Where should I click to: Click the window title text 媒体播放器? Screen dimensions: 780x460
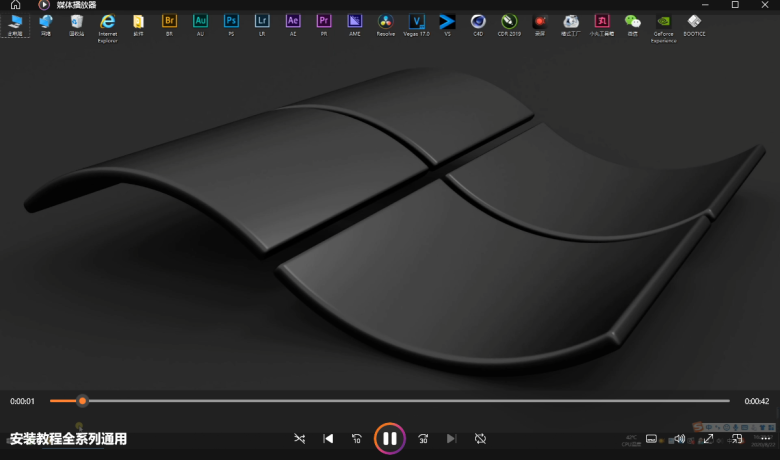[76, 5]
